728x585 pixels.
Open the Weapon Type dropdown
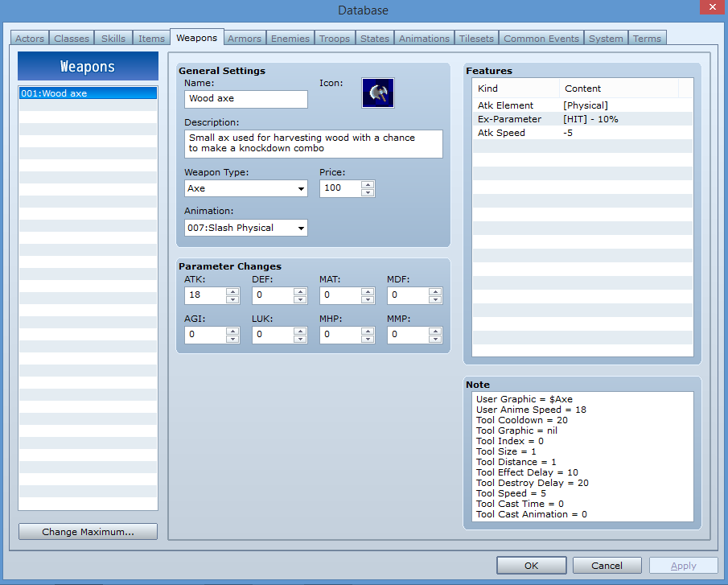click(x=301, y=188)
